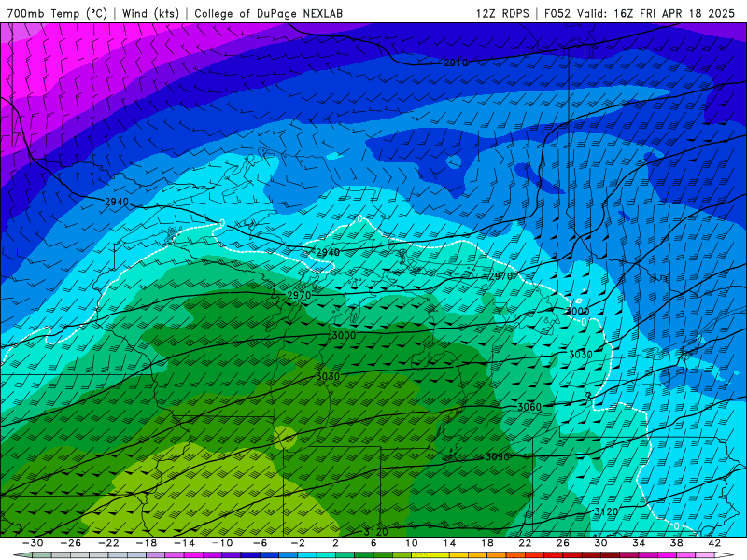Click the 10 color scale label

[x=412, y=543]
